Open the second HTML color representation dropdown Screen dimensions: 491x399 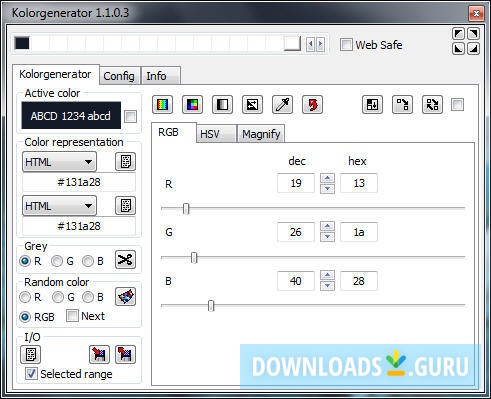click(59, 206)
